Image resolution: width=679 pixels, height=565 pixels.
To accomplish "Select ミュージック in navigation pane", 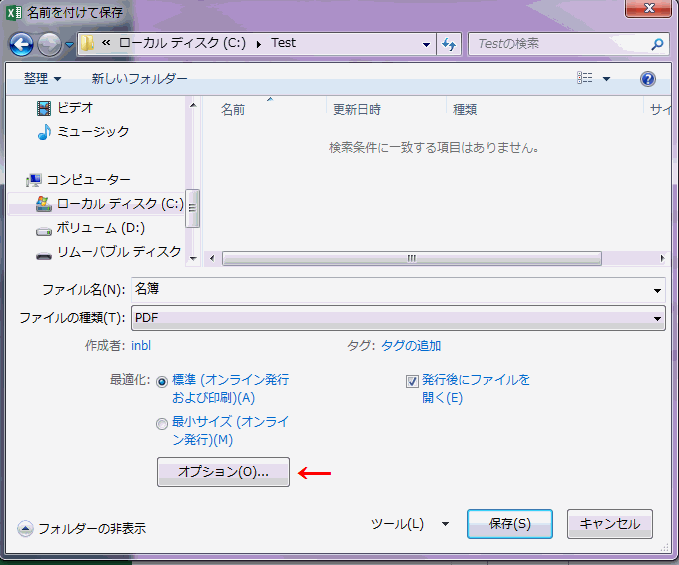I will tap(93, 132).
